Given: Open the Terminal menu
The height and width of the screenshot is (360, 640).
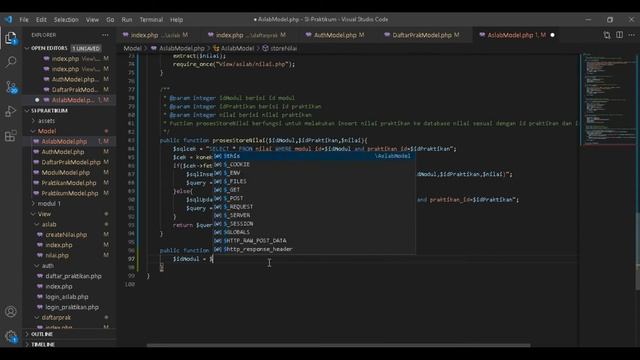Looking at the screenshot, I should coord(151,20).
